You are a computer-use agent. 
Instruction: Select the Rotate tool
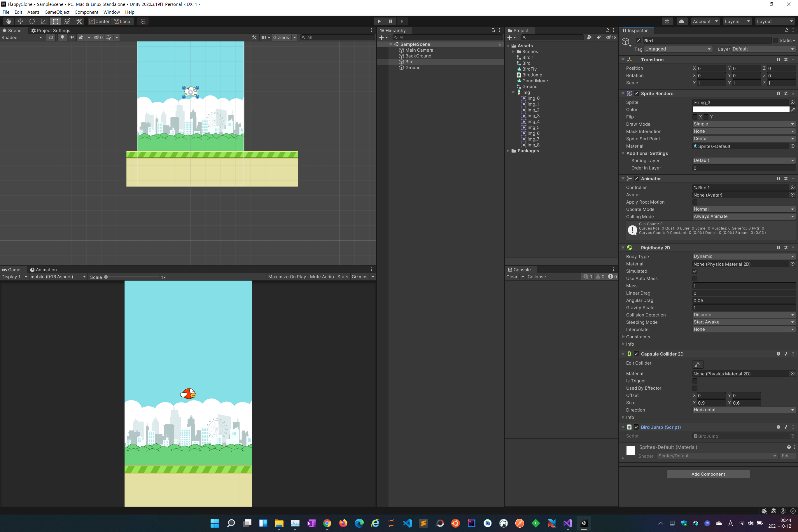32,21
